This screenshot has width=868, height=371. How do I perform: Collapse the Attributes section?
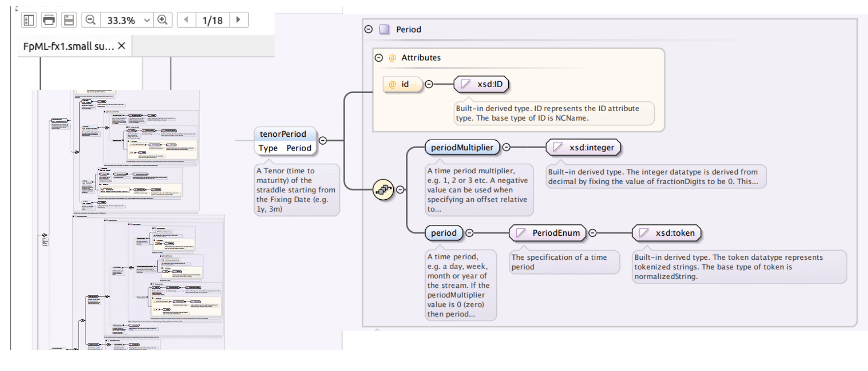click(379, 58)
